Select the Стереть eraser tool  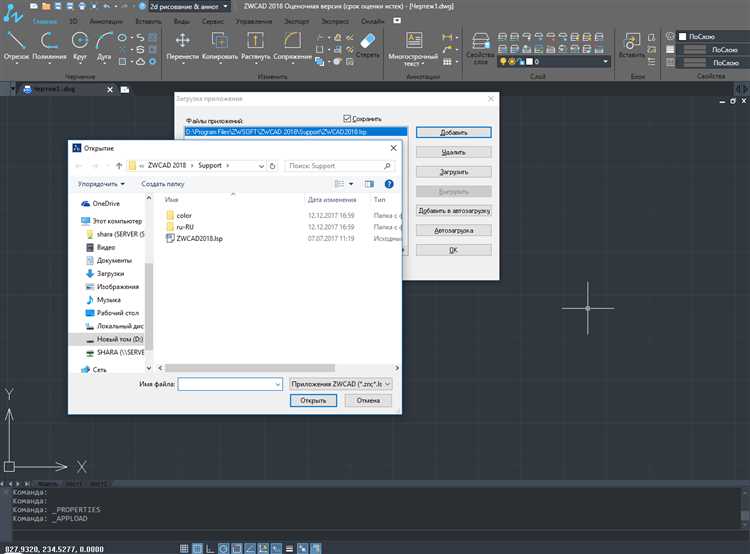click(x=367, y=45)
